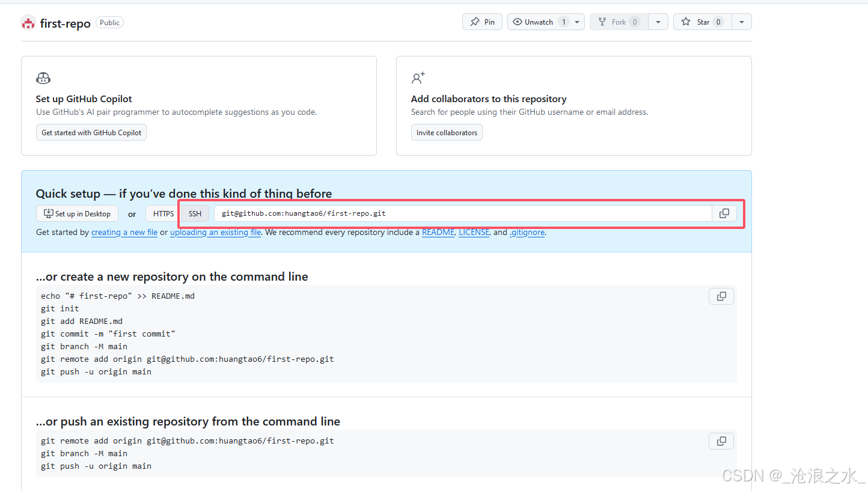Click the GitHub Copilot icon

click(43, 78)
